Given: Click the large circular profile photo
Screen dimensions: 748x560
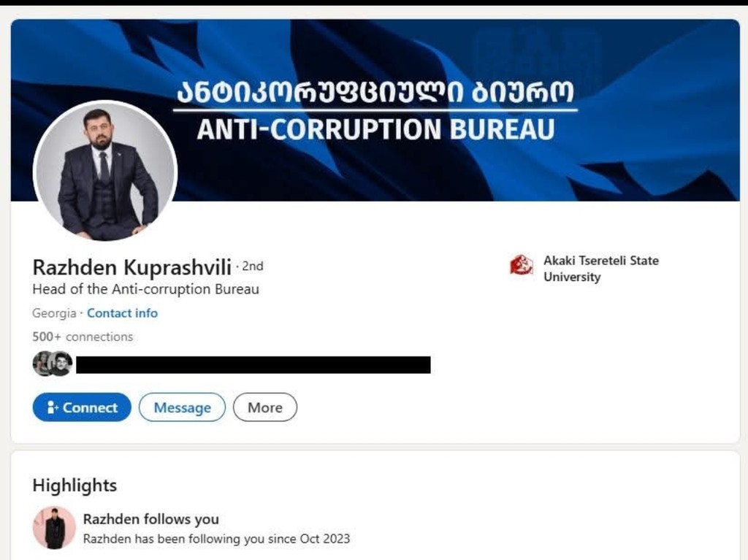Looking at the screenshot, I should tap(105, 171).
